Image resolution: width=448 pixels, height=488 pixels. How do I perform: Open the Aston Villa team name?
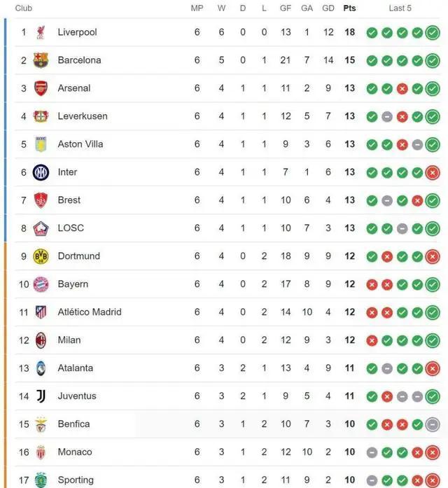(x=80, y=144)
